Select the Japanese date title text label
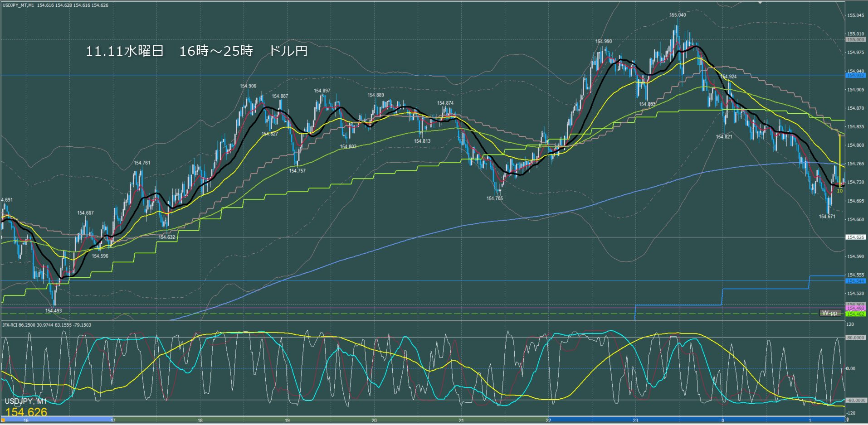This screenshot has width=868, height=425. pyautogui.click(x=197, y=51)
